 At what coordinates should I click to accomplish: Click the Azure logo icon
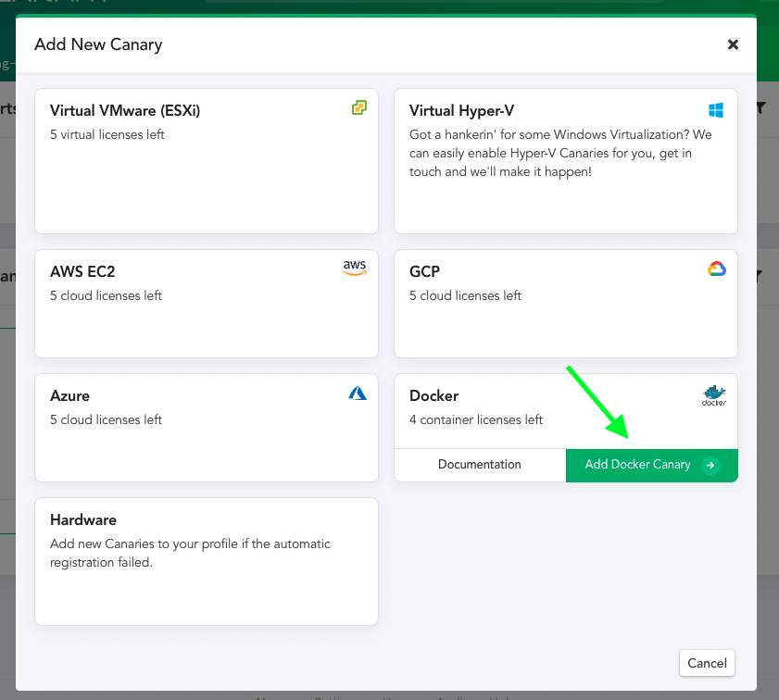click(358, 394)
